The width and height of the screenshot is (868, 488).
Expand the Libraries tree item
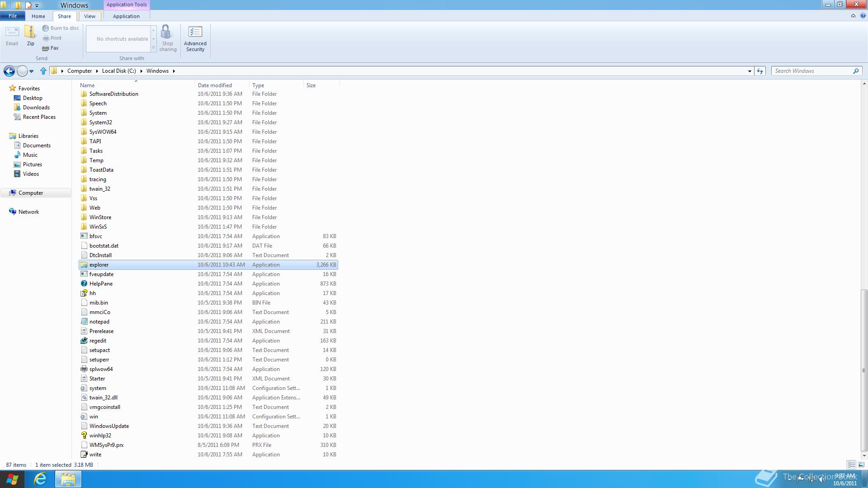click(4, 135)
